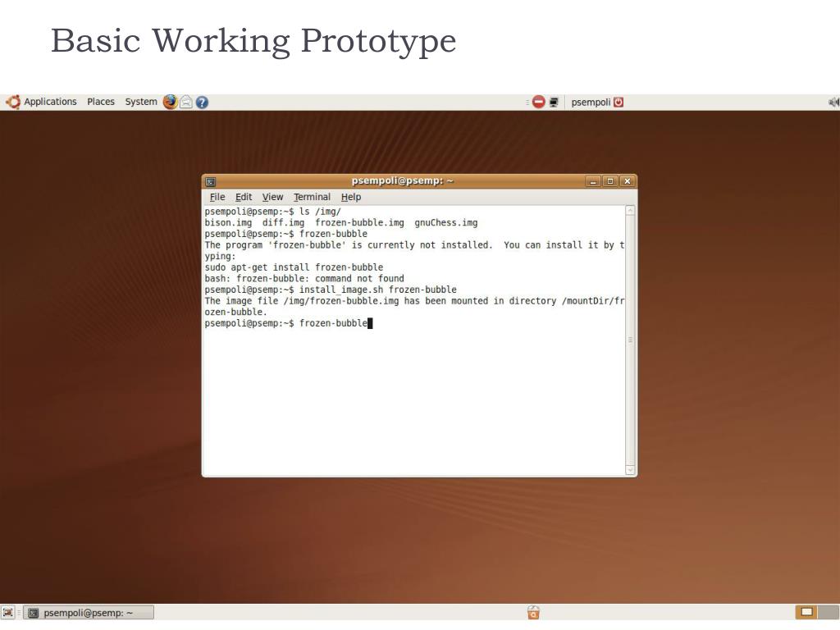Click the text 'diff.img' in terminal
Image resolution: width=840 pixels, height=630 pixels.
point(283,223)
